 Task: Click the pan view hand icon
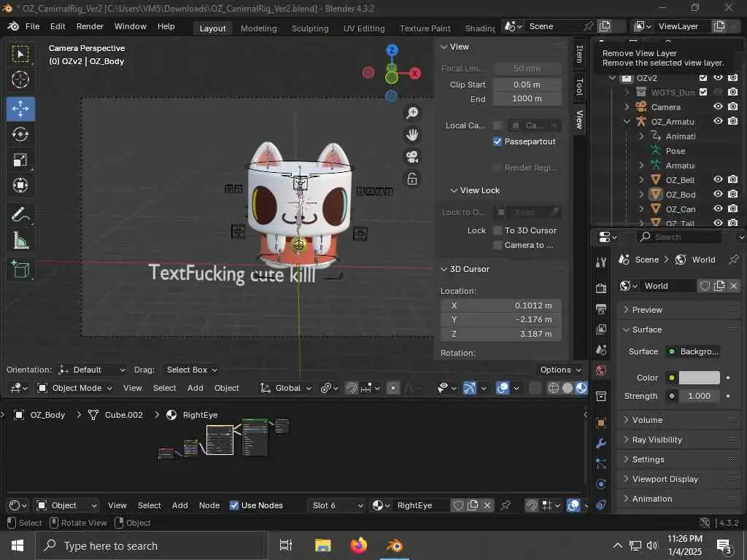pos(412,135)
